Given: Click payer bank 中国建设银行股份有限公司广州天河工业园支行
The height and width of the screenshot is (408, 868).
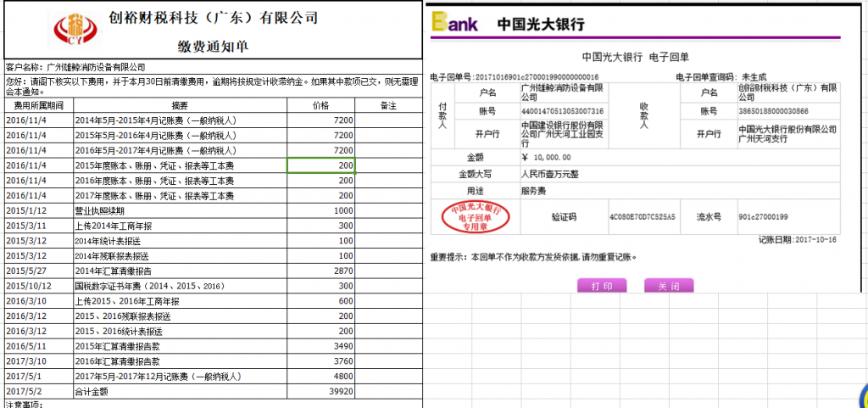Looking at the screenshot, I should coord(563,134).
